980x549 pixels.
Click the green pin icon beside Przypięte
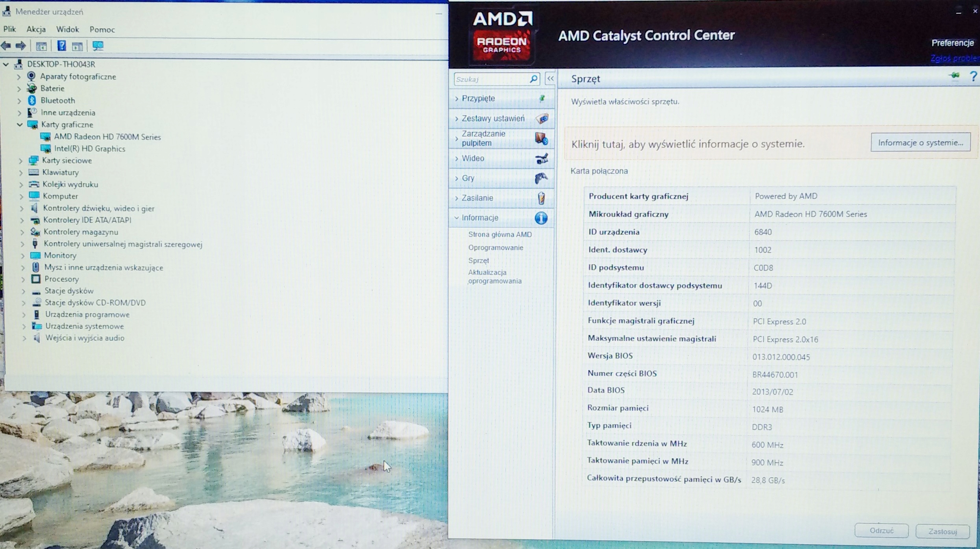(542, 98)
